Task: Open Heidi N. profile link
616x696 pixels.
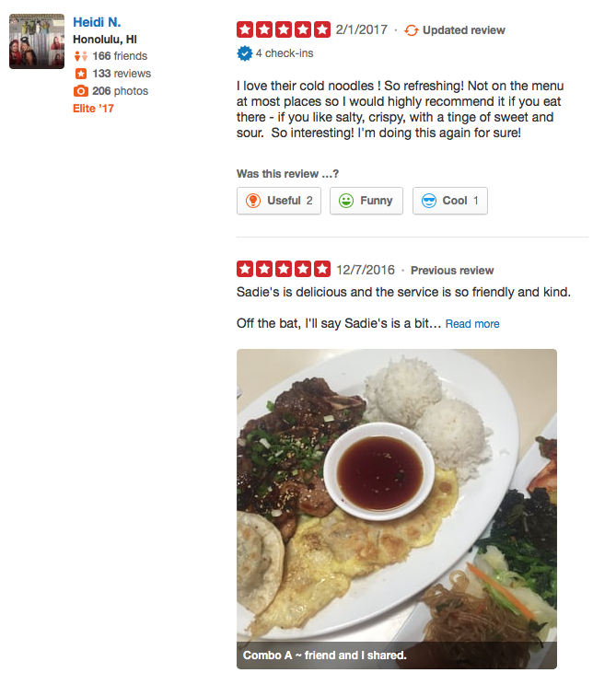Action: pos(97,22)
